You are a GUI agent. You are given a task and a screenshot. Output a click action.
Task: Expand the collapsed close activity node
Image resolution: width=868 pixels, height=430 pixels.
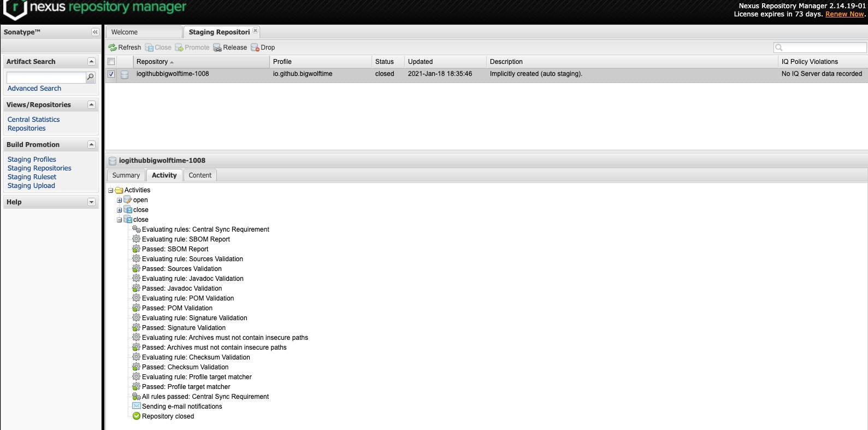tap(120, 210)
